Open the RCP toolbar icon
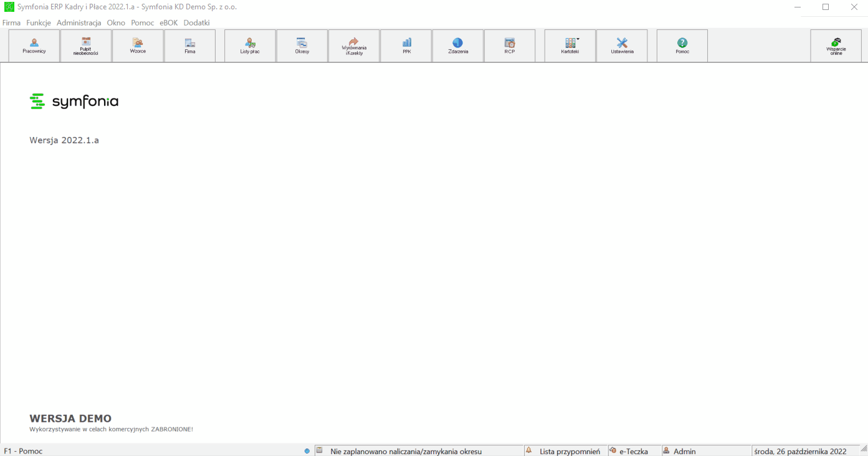This screenshot has width=868, height=456. [x=510, y=45]
